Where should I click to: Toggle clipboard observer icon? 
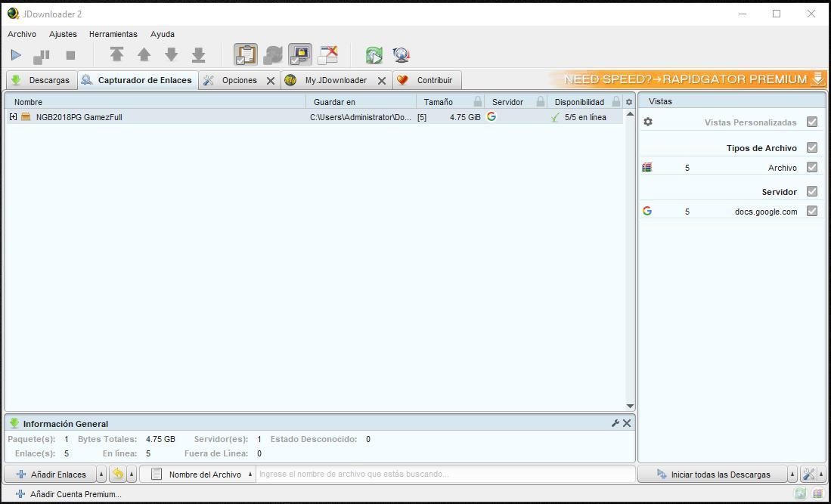(x=246, y=54)
